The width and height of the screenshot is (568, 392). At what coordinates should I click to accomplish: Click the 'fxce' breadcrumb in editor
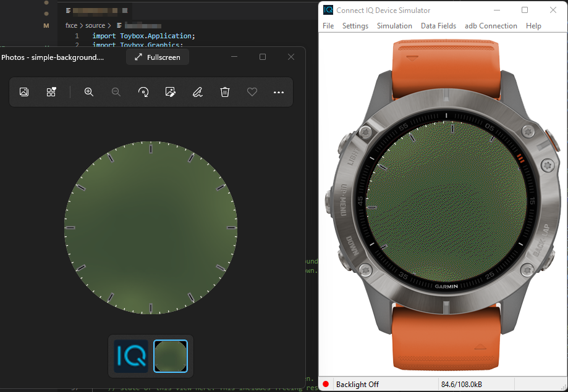71,25
